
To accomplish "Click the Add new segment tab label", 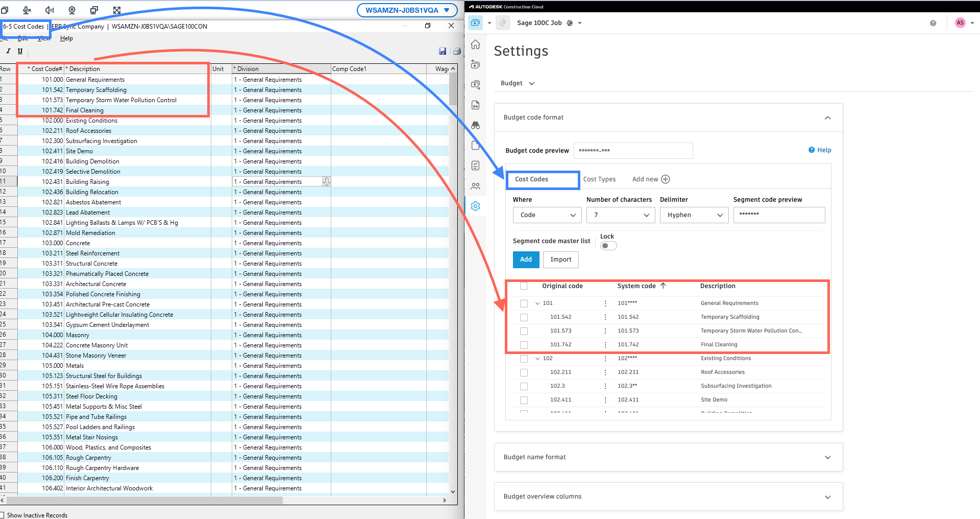I will pyautogui.click(x=645, y=179).
